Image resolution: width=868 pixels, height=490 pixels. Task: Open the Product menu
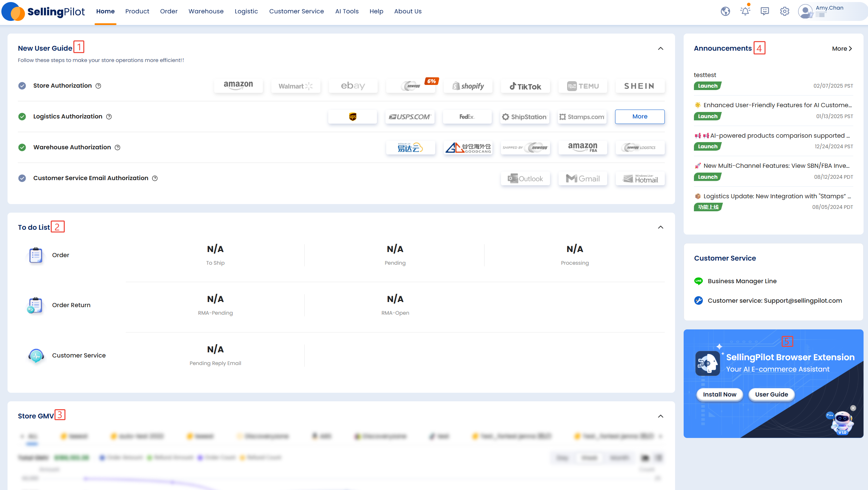point(137,11)
